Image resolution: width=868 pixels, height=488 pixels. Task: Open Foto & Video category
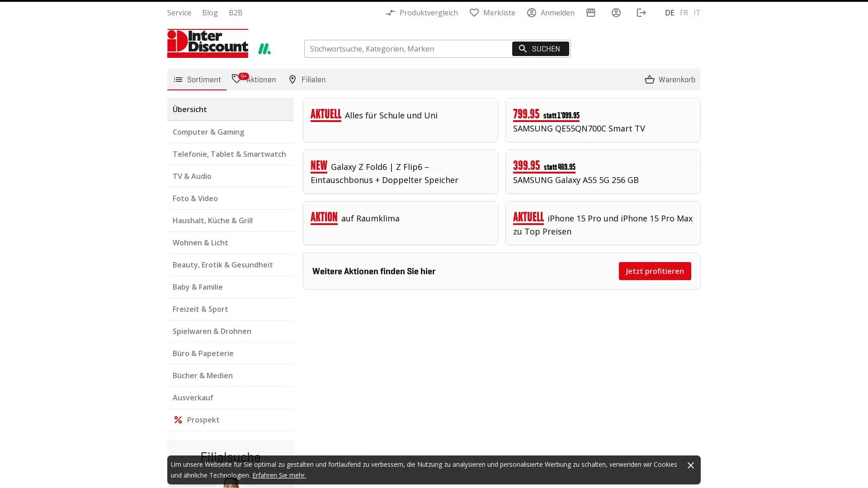click(x=231, y=198)
